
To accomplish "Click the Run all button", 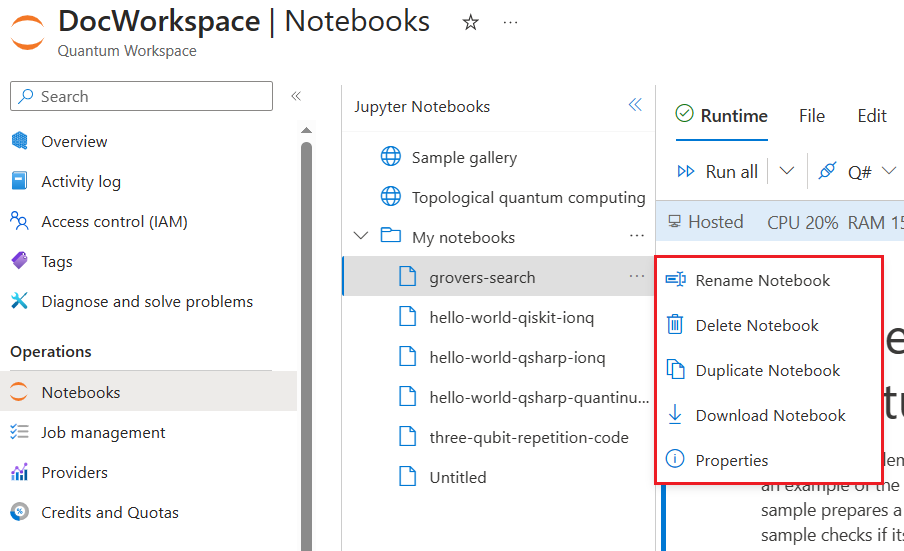I will click(718, 172).
